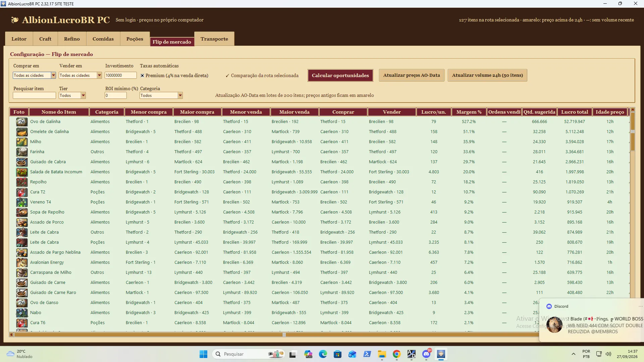644x362 pixels.
Task: Click the Carraspana de Milho icon
Action: click(x=22, y=273)
